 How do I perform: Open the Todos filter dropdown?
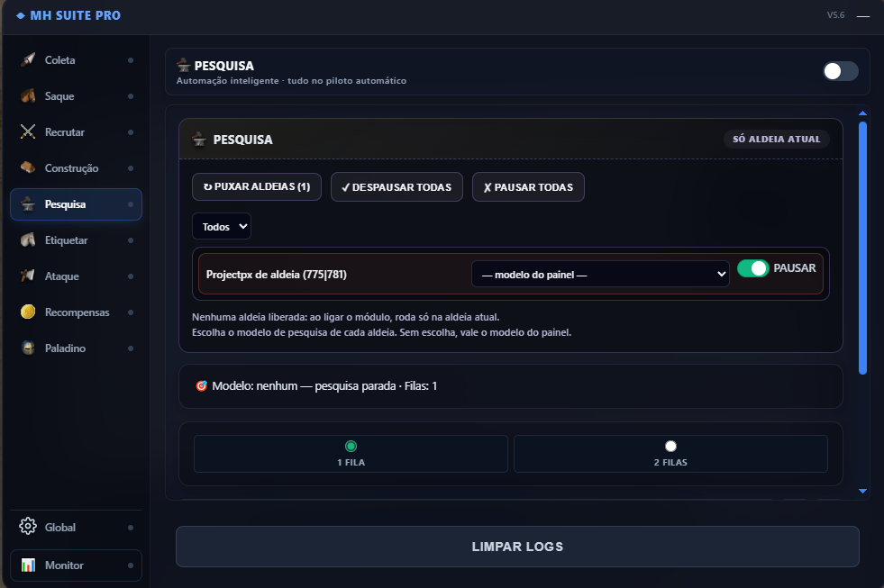[x=222, y=226]
